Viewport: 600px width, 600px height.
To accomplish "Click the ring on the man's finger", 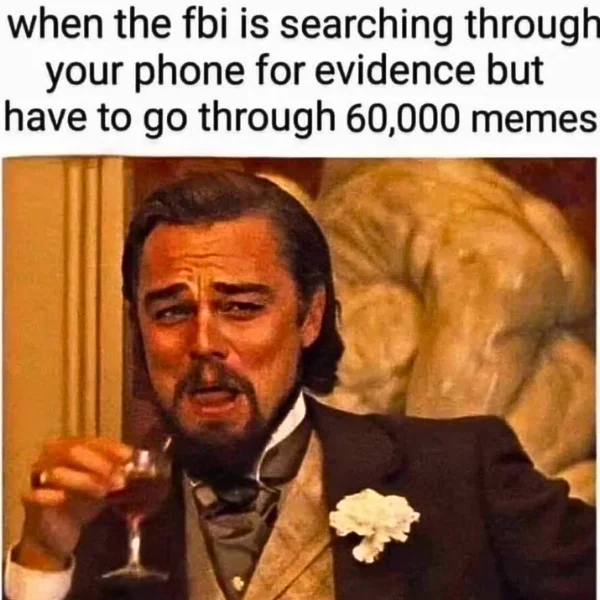I will (43, 478).
